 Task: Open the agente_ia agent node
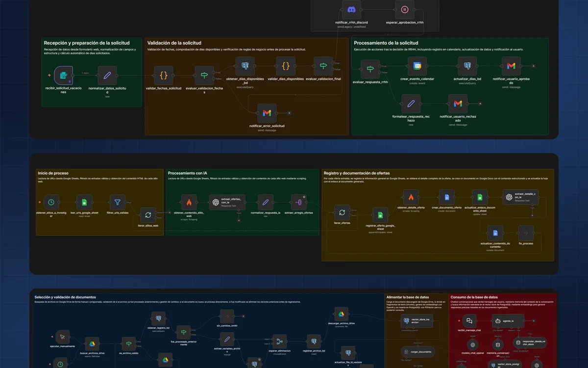pos(508,321)
